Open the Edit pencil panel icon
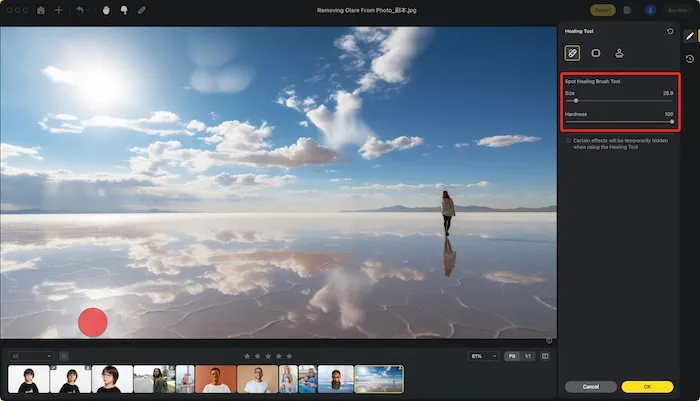The height and width of the screenshot is (401, 700). tap(690, 36)
